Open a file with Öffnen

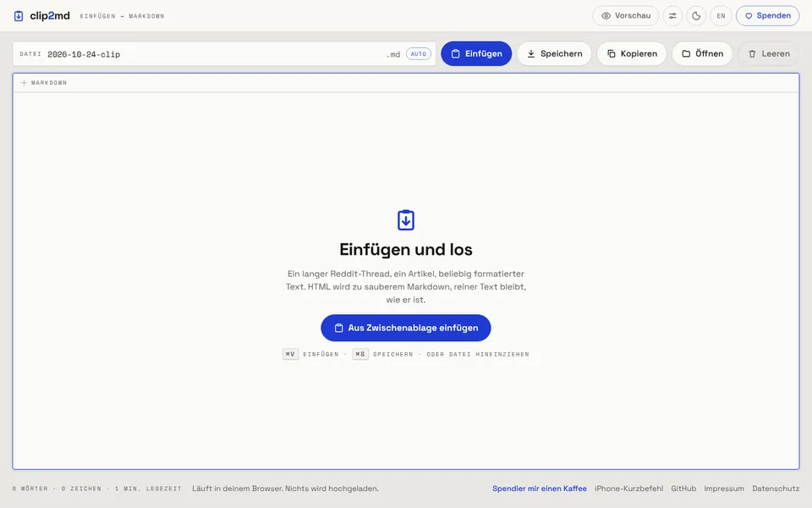point(702,53)
